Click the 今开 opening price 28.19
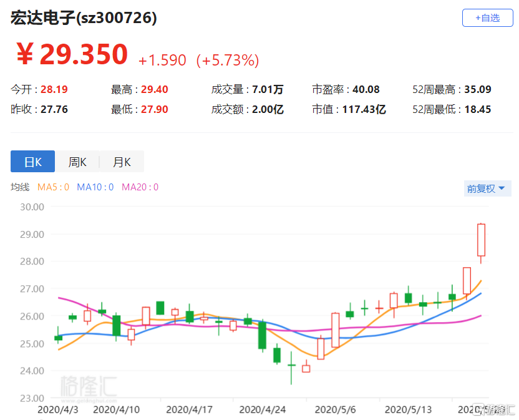Screen dimensions: 519x420 coord(54,89)
